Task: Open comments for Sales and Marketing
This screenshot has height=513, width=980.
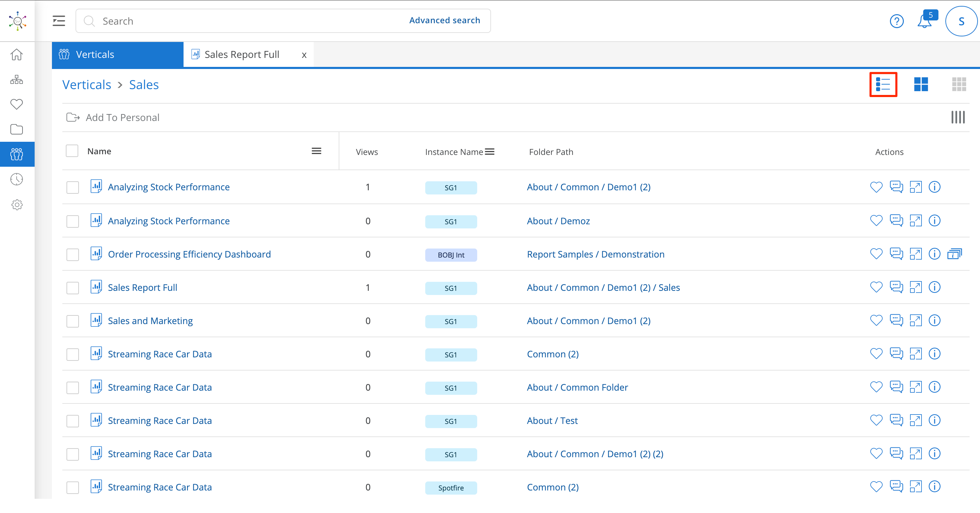Action: [x=896, y=321]
